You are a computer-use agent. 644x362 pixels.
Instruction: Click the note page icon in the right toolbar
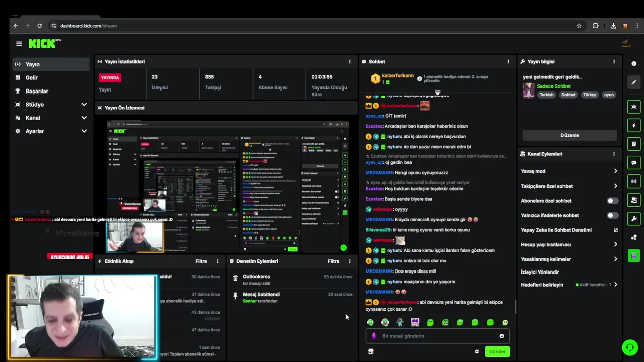[x=634, y=144]
